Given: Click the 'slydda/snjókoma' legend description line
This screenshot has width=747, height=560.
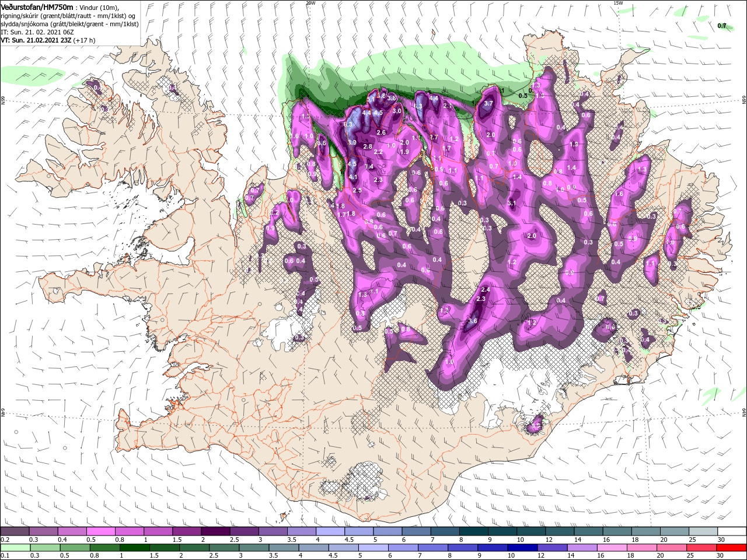Looking at the screenshot, I should coord(69,24).
